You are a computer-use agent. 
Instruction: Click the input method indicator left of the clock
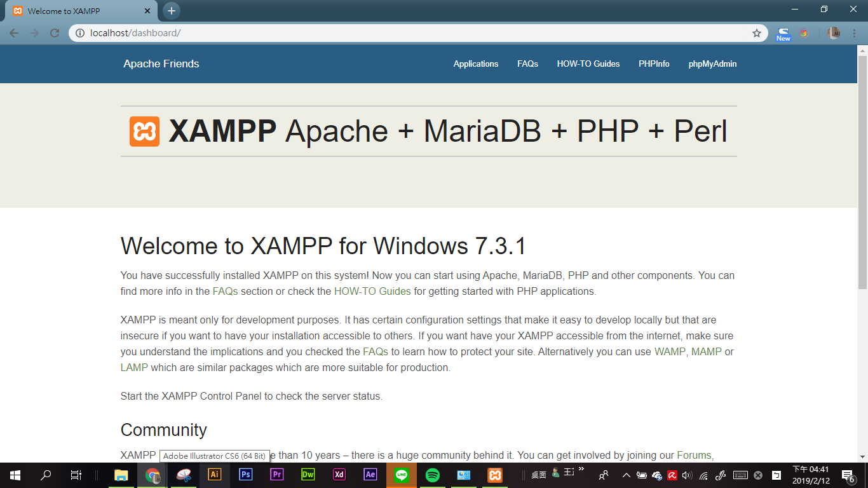[x=776, y=475]
